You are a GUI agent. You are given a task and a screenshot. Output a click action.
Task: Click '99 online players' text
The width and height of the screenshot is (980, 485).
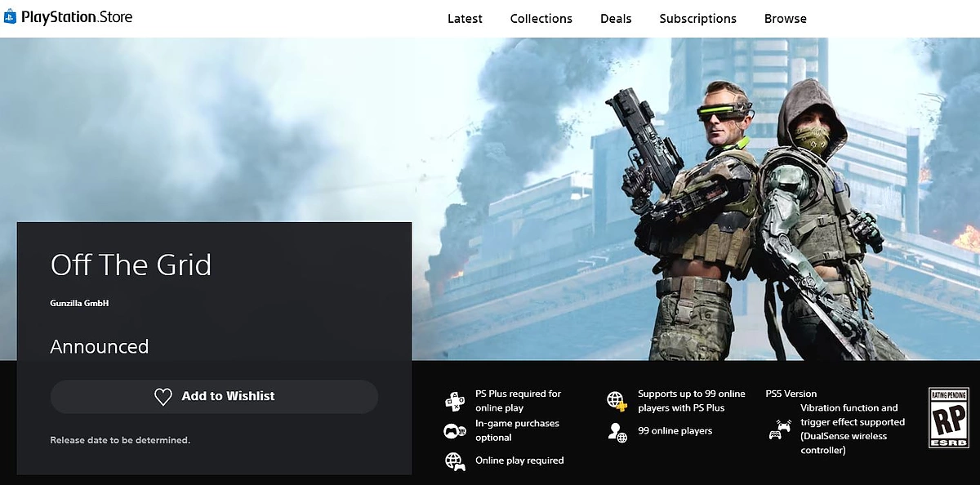675,431
